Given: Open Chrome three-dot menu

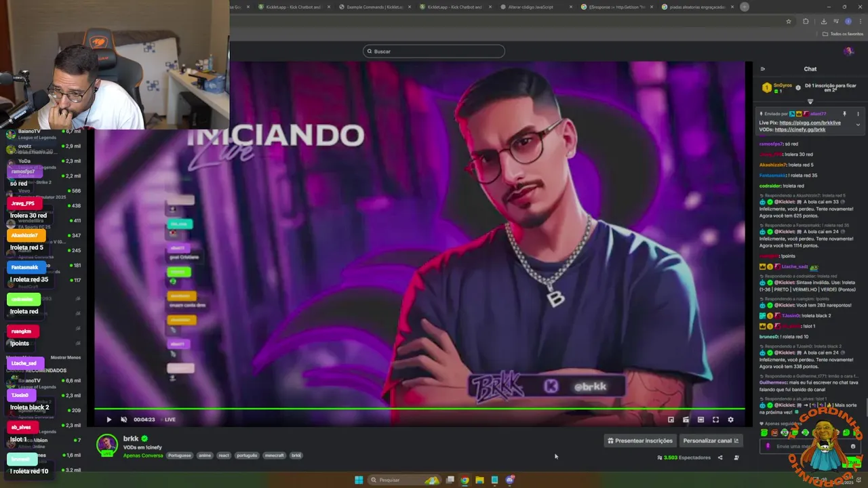Looking at the screenshot, I should pos(860,21).
